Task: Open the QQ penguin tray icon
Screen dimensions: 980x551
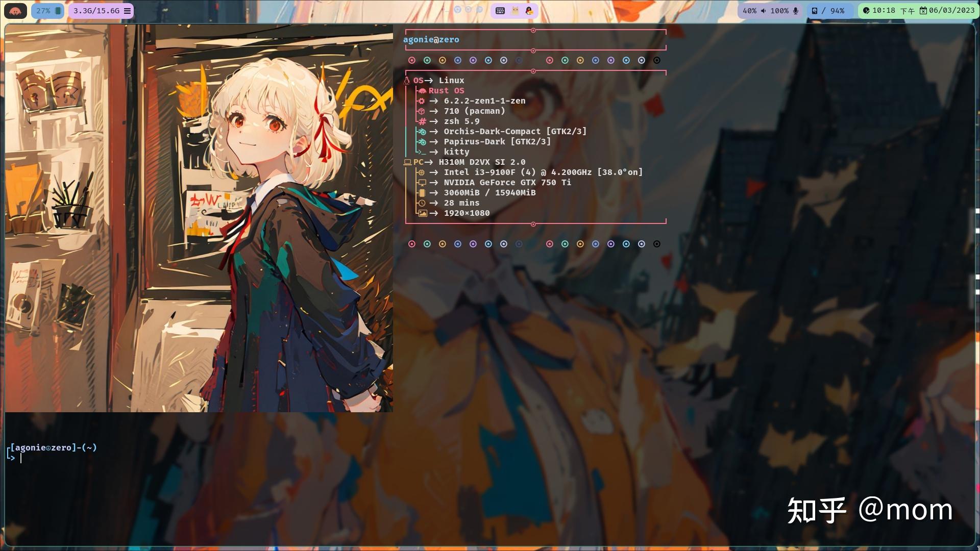Action: click(529, 11)
